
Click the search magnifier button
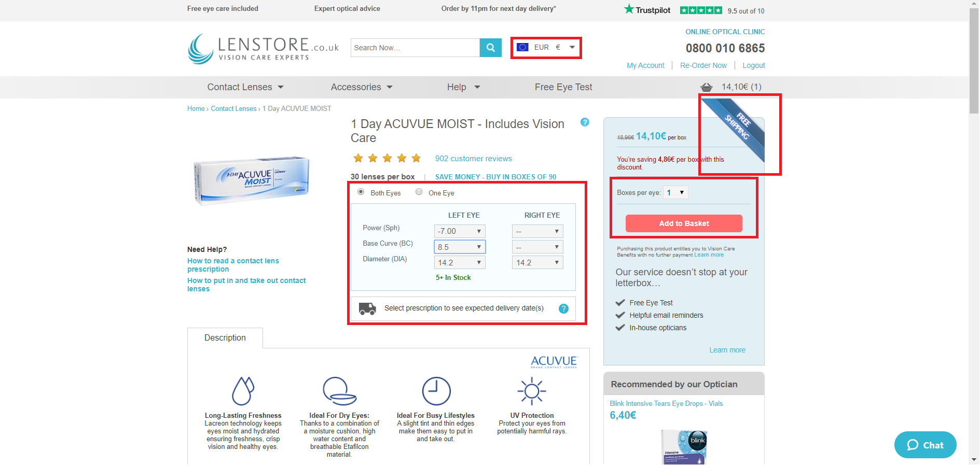490,48
